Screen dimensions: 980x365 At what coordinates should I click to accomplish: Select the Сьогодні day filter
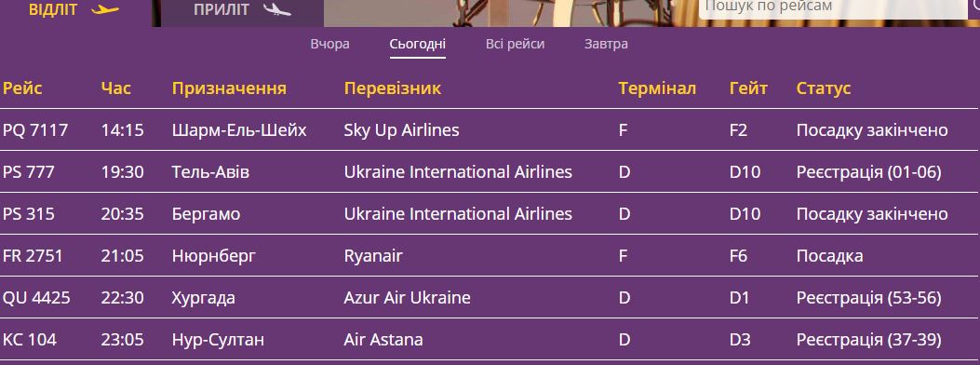point(418,45)
